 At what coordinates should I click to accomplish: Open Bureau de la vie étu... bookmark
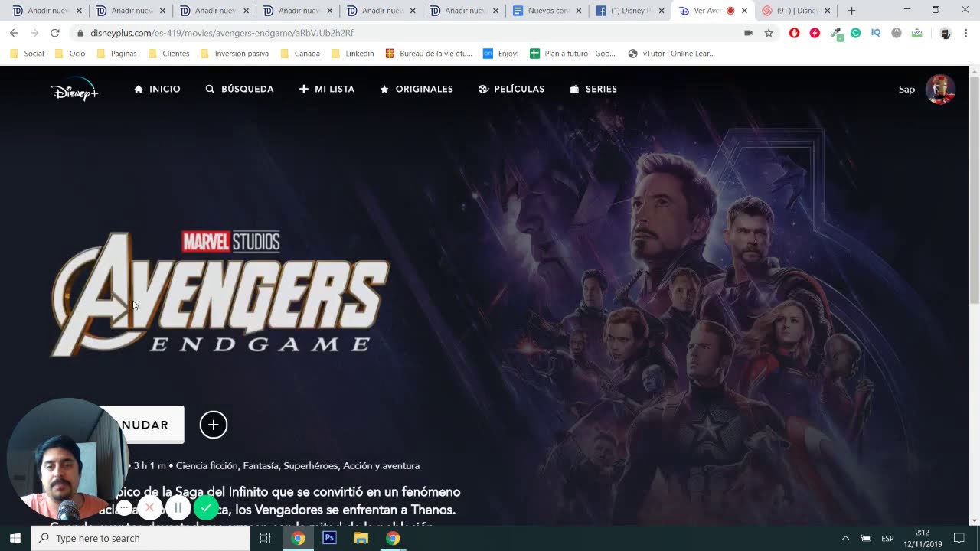429,54
